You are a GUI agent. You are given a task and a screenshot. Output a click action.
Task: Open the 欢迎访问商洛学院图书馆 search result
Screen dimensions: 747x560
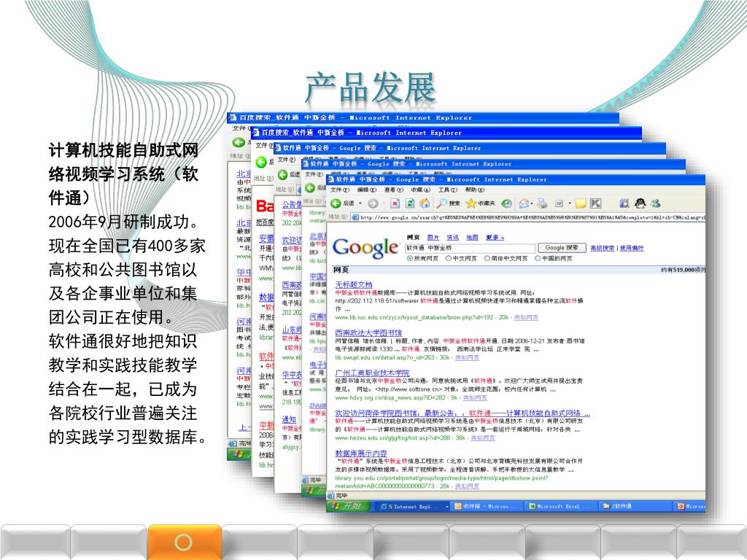(x=462, y=413)
